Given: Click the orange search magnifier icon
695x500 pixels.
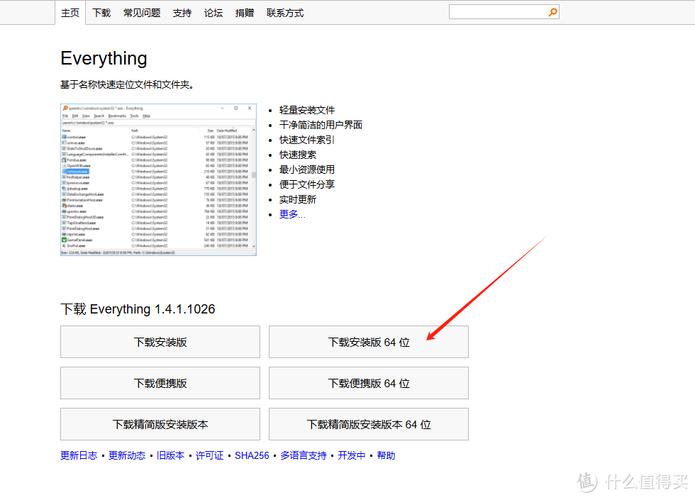Looking at the screenshot, I should (553, 12).
